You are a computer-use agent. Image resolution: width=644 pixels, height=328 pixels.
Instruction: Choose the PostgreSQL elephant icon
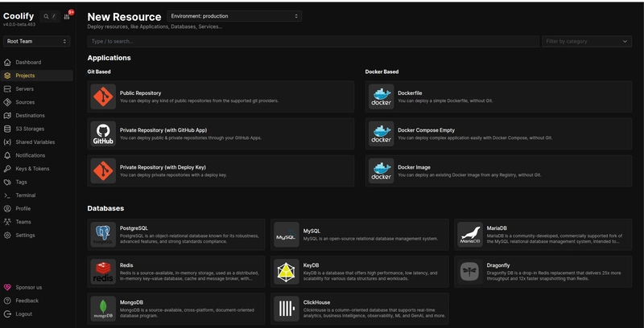(103, 234)
